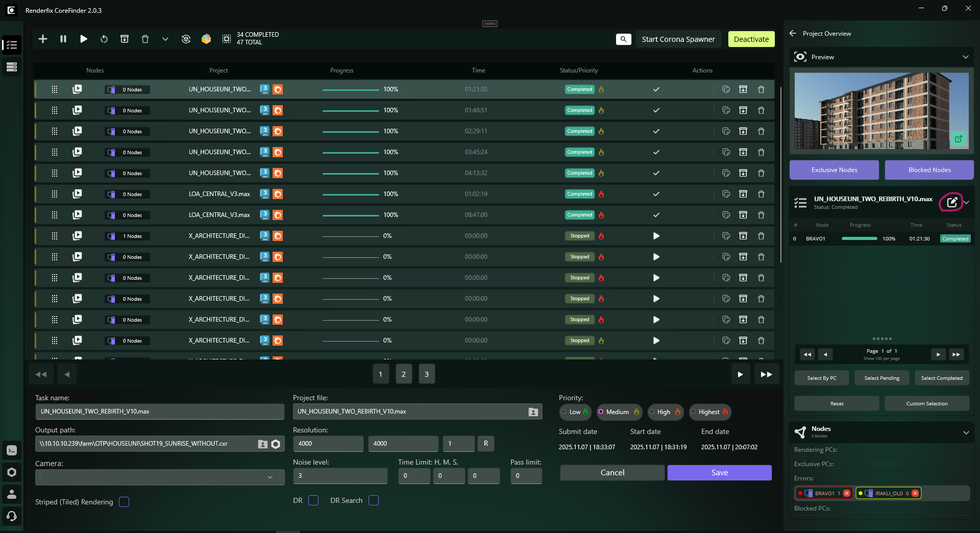
Task: Collapse the Preview panel chevron
Action: (x=965, y=57)
